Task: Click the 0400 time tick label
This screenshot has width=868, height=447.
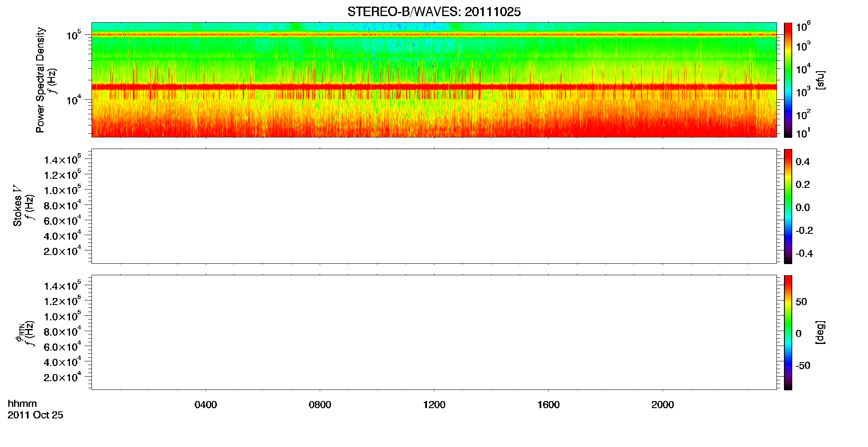Action: click(x=206, y=405)
